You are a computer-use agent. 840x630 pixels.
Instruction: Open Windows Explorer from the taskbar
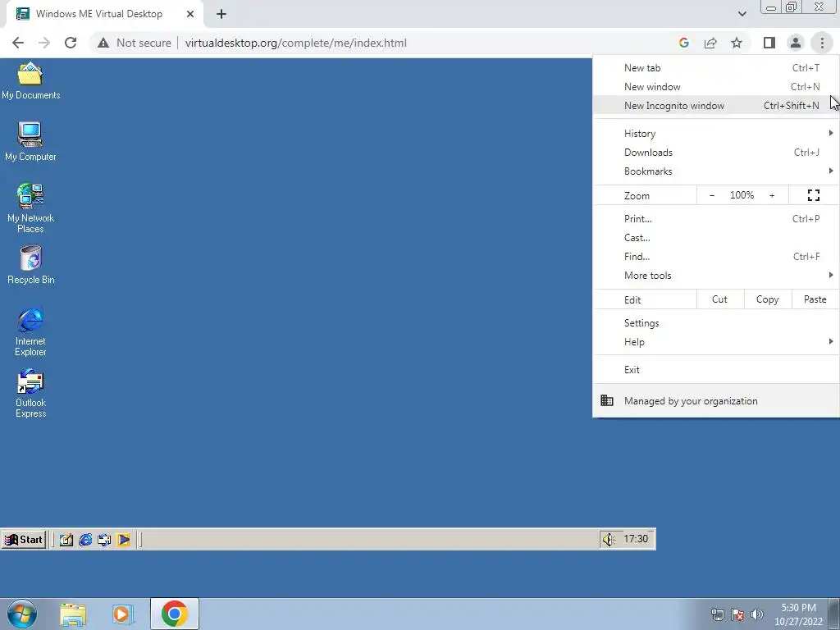click(73, 614)
